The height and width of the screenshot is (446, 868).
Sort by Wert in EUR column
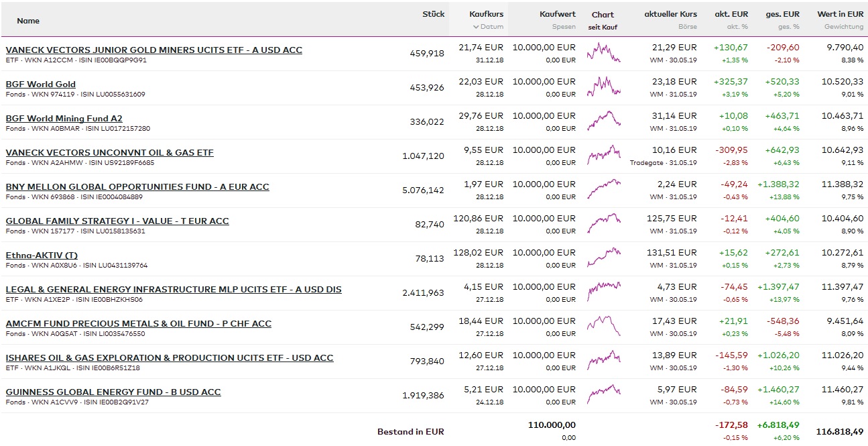point(840,14)
